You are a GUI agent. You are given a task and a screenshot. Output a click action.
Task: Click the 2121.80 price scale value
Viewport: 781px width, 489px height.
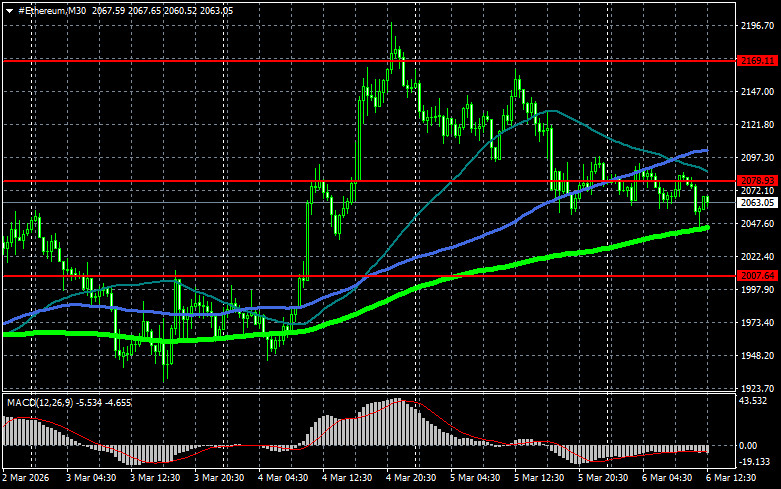[x=758, y=124]
